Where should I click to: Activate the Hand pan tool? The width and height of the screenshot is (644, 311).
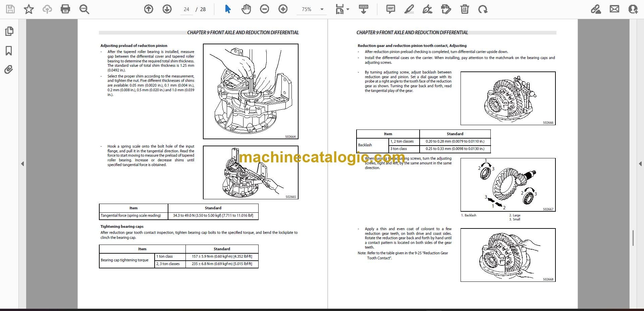[x=246, y=9]
